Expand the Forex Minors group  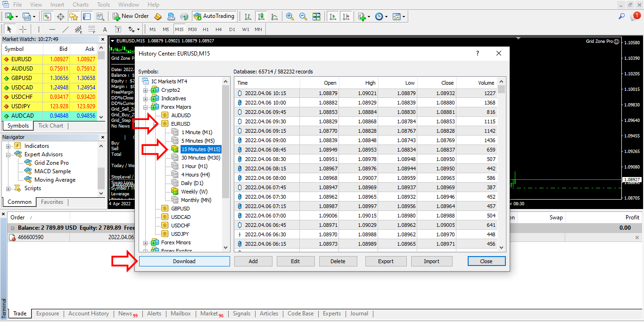(x=146, y=242)
